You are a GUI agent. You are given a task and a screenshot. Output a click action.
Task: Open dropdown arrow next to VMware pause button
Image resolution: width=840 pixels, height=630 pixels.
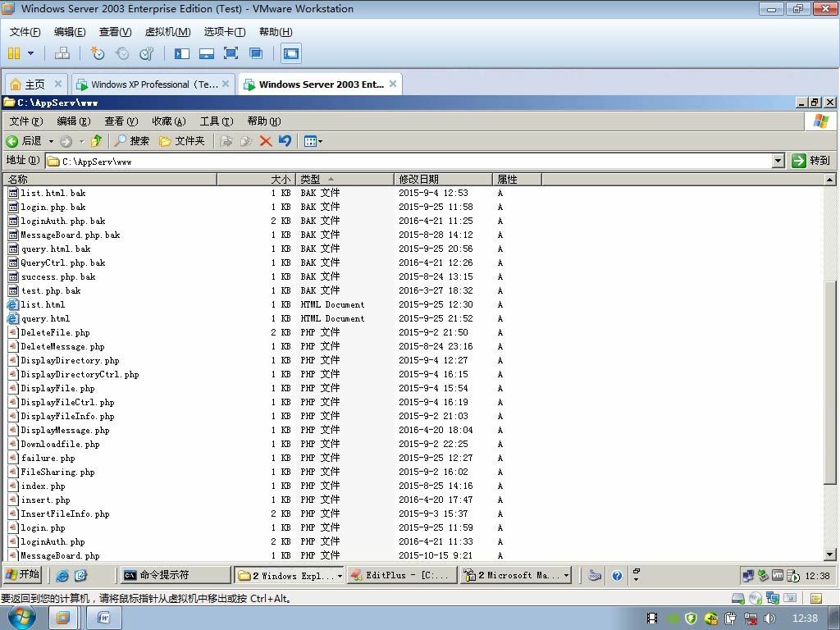(x=30, y=53)
